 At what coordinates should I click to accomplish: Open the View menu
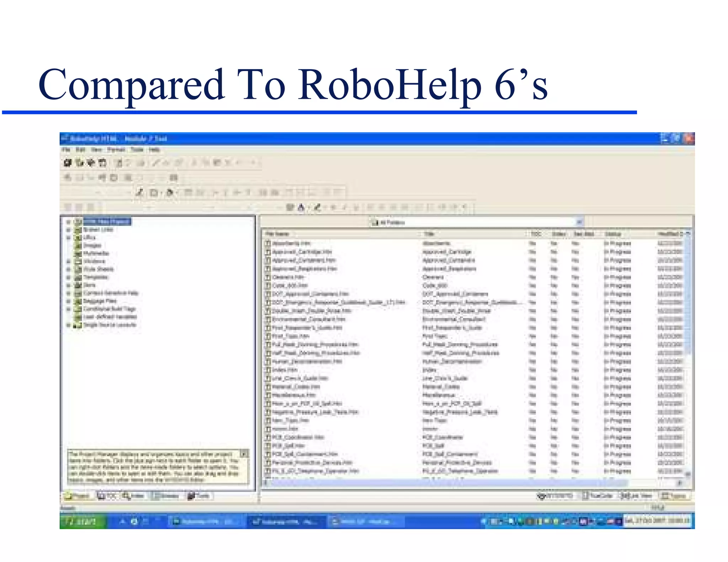tap(96, 150)
